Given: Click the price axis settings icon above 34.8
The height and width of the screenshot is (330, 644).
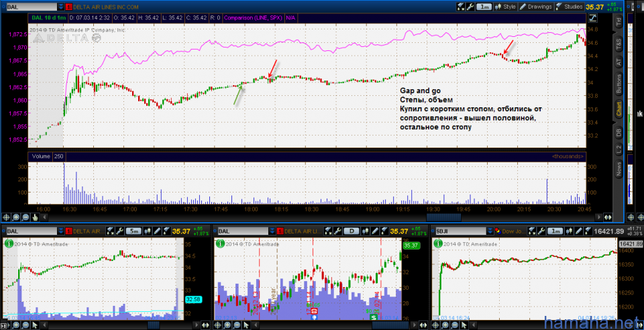Looking at the screenshot, I should pos(592,17).
